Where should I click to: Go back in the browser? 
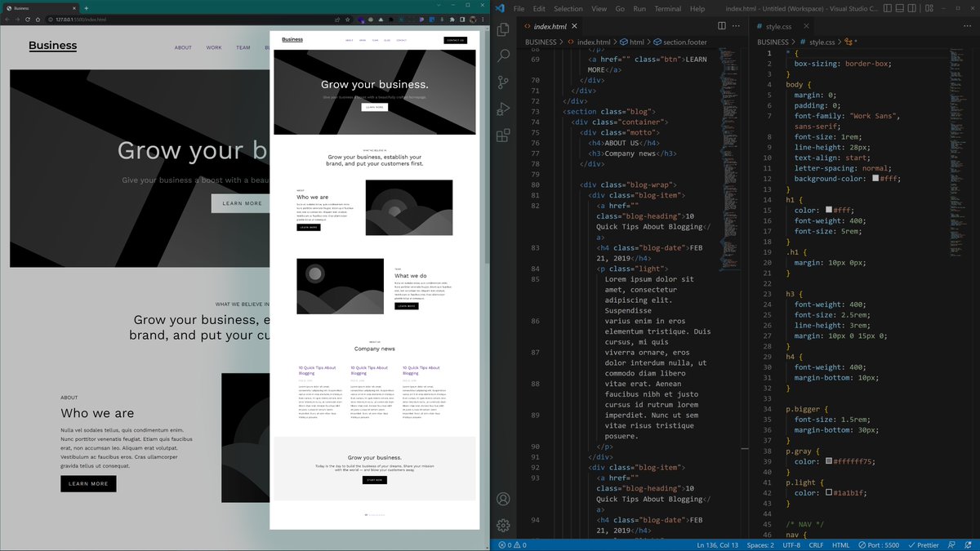pyautogui.click(x=7, y=20)
